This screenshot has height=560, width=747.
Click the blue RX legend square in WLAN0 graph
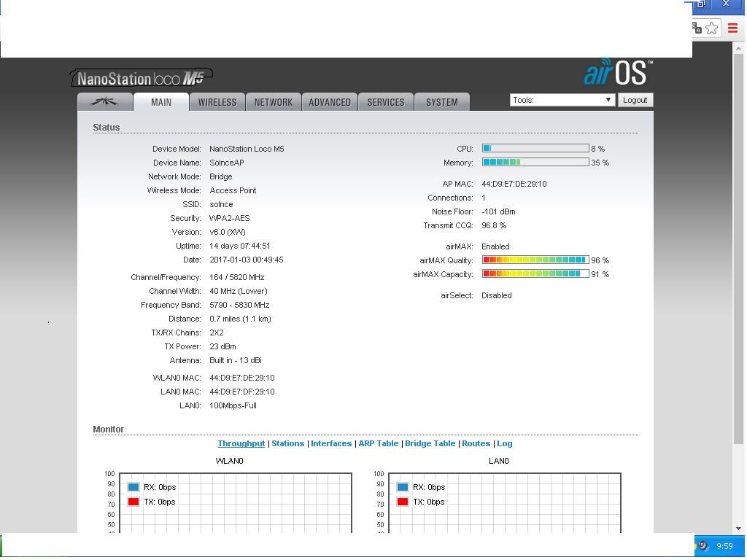point(133,487)
